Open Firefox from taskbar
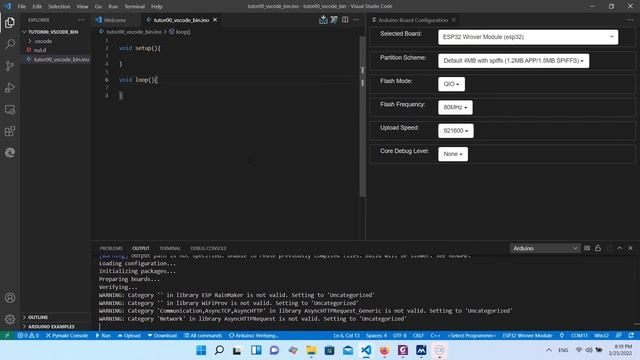 click(384, 350)
